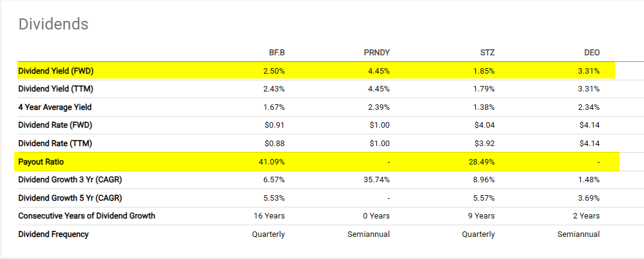Select the 16 Years cell for BF.B
This screenshot has height=259, width=644.
pyautogui.click(x=269, y=216)
